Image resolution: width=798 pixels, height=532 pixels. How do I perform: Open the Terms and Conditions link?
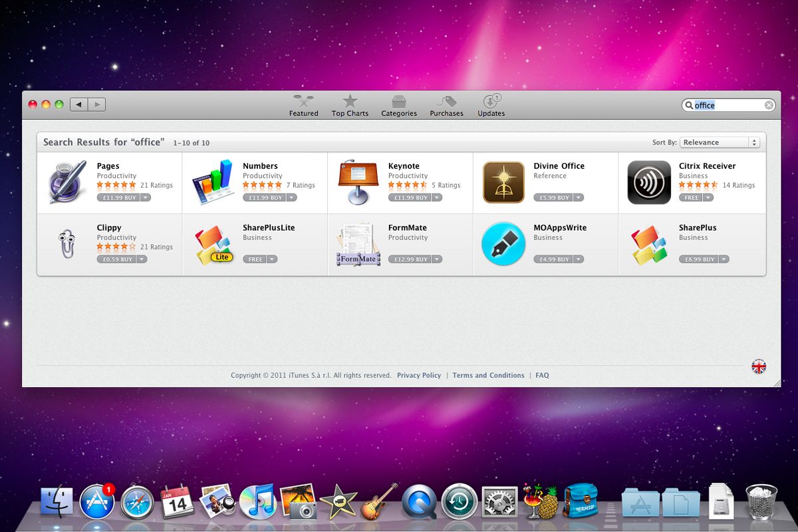pyautogui.click(x=488, y=375)
